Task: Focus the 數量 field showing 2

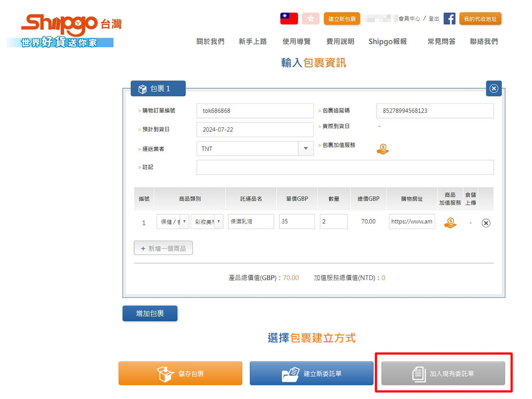Action: (x=334, y=221)
